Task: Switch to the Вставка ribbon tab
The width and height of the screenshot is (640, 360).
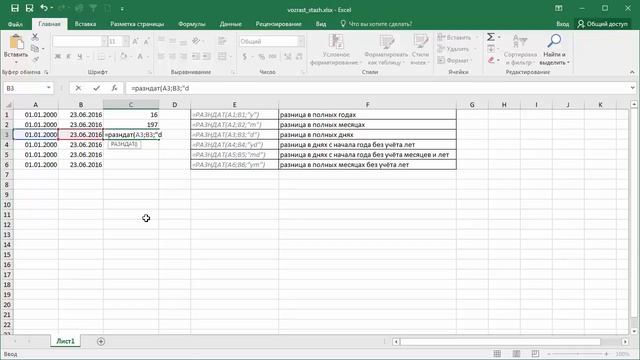Action: coord(85,24)
